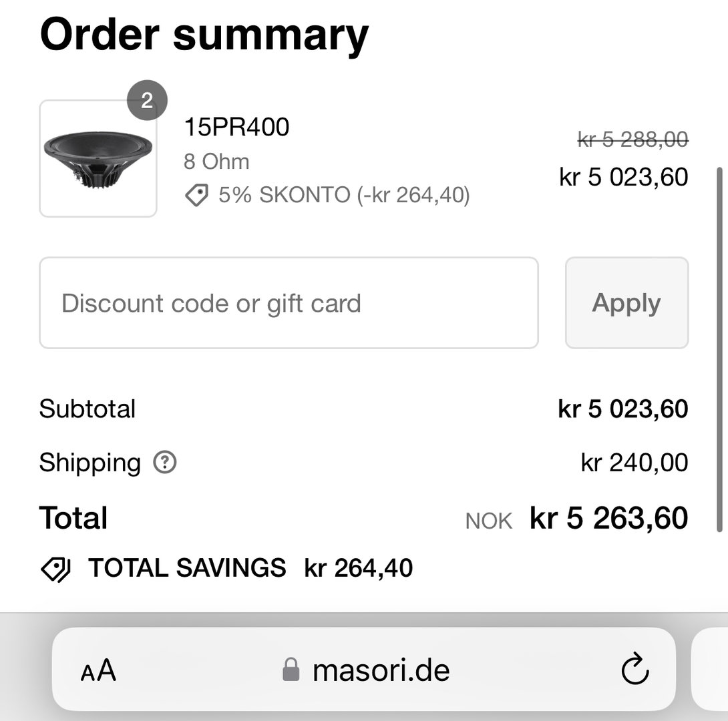728x721 pixels.
Task: Click the Total Savings tag icon
Action: [56, 569]
